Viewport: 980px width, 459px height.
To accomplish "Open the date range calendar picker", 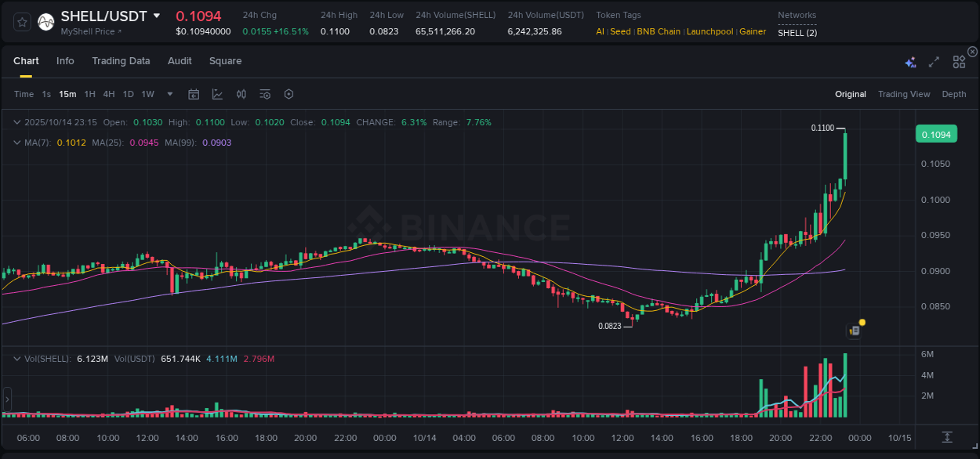I will pyautogui.click(x=194, y=94).
